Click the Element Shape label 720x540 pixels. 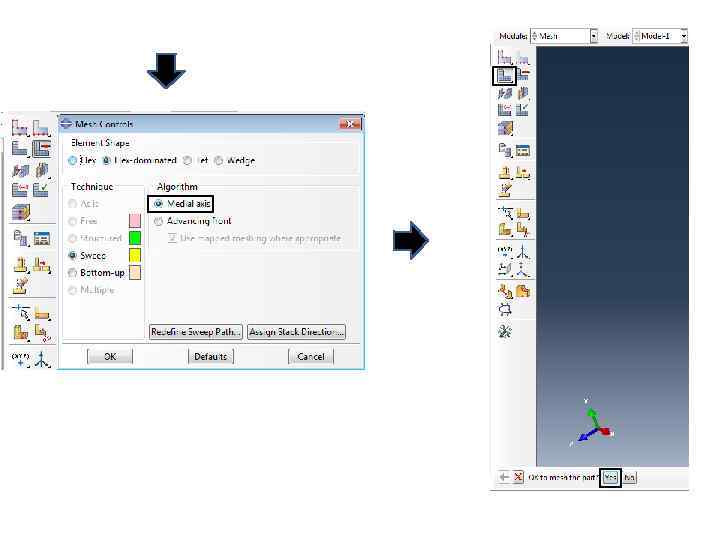tap(100, 143)
